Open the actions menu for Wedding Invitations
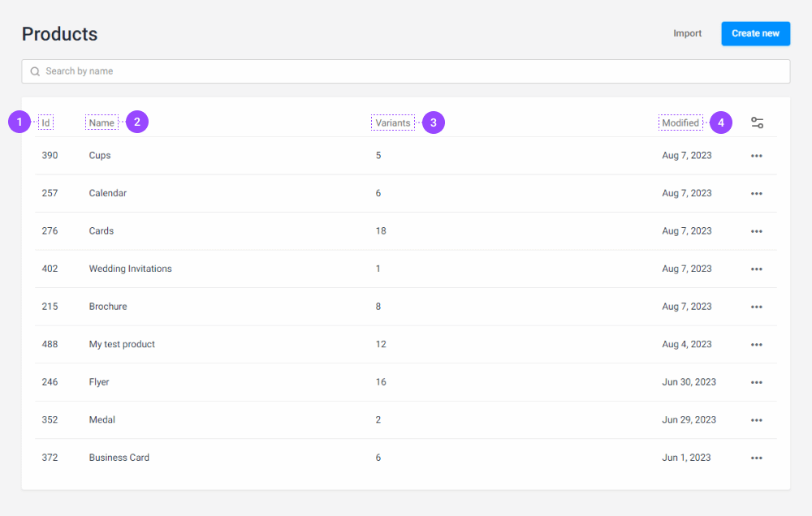The image size is (812, 516). click(x=757, y=269)
